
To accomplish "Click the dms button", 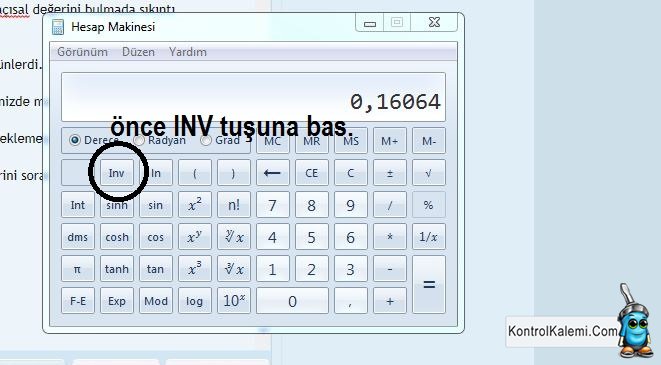I will tap(78, 237).
